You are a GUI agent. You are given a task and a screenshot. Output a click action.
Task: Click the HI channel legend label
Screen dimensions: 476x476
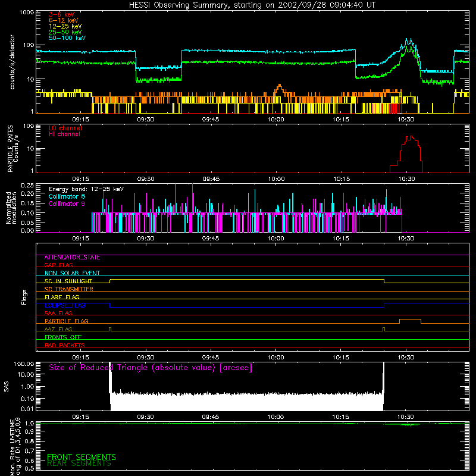click(x=64, y=134)
